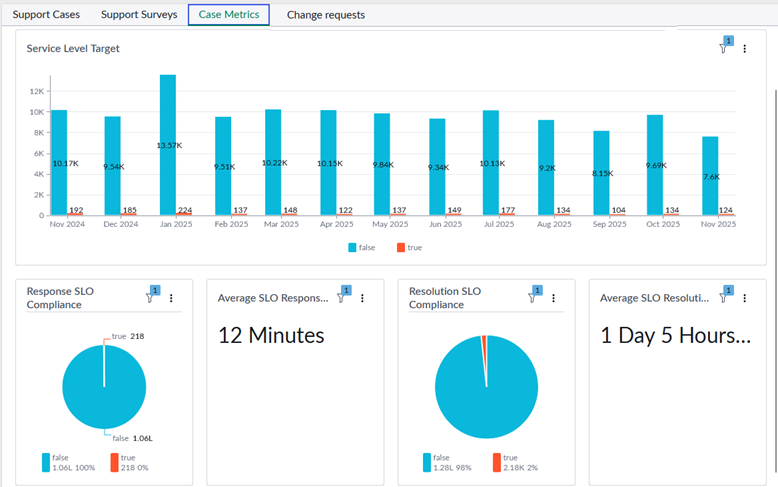The width and height of the screenshot is (778, 487).
Task: Open Average SLO Resolution card three-dot menu
Action: point(744,298)
